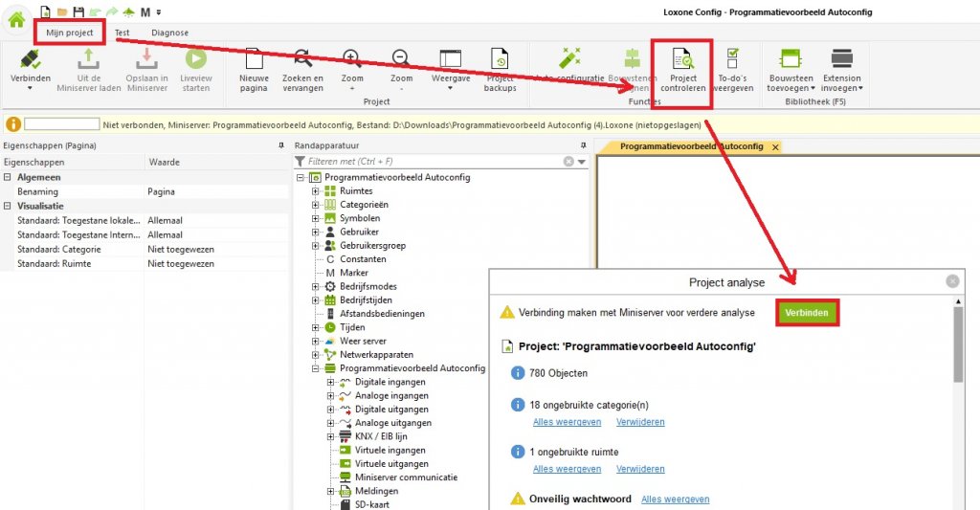Select SD-kaart in the tree
Viewport: 980px width, 510px height.
(371, 504)
